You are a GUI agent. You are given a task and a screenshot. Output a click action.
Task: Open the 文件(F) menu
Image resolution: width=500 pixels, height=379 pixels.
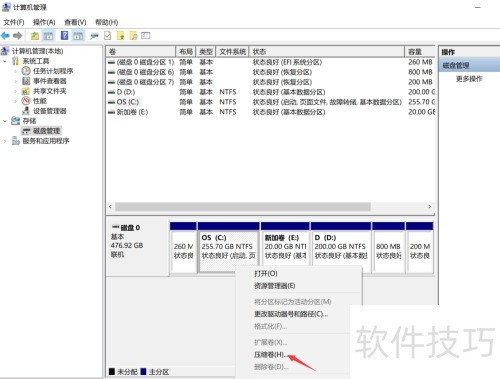click(14, 22)
